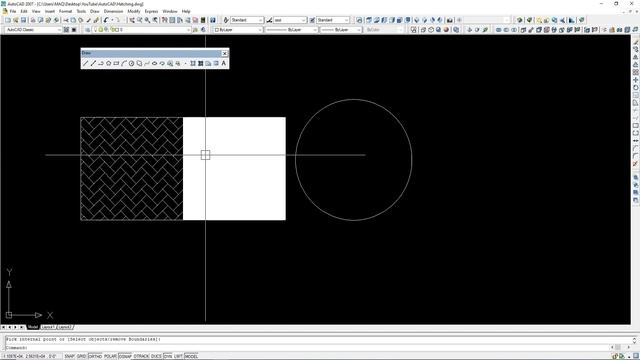Open the Express menu
The image size is (640, 360).
151,11
